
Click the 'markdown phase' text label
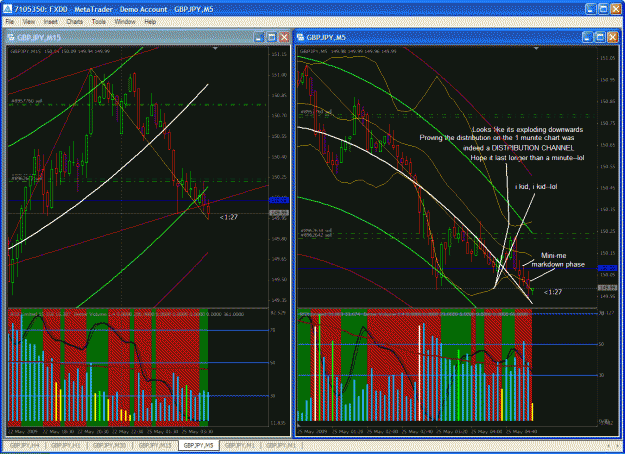[558, 265]
